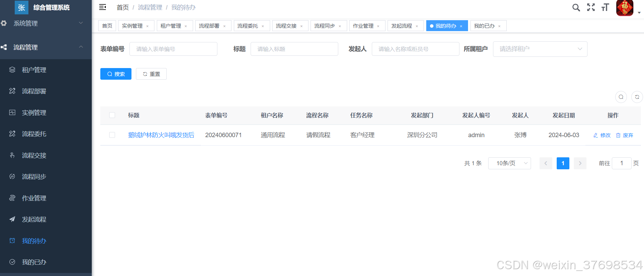Focus the 发起人 input field

(x=416, y=49)
